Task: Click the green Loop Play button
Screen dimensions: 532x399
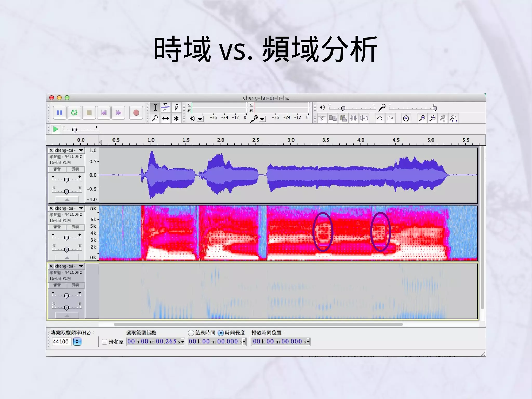Action: point(74,113)
